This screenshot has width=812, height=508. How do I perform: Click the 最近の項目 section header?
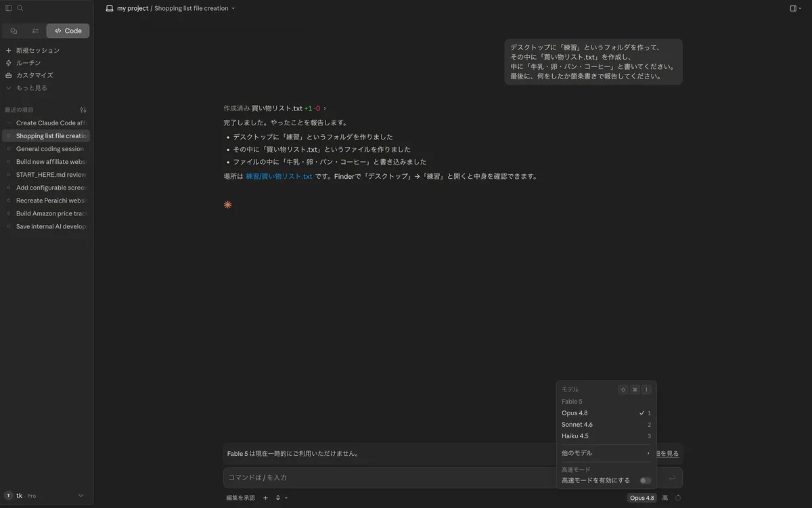pos(19,110)
